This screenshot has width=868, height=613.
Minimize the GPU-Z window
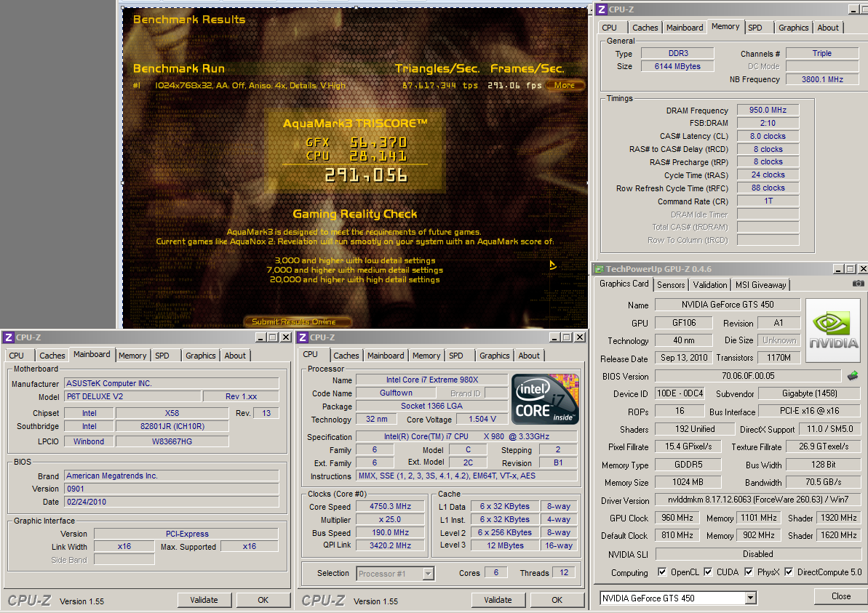839,269
